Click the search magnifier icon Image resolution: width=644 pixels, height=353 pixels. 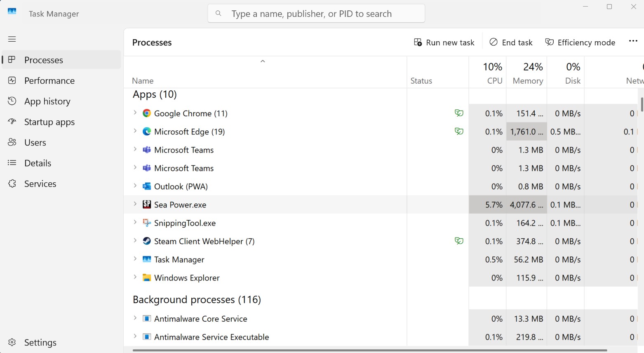click(x=219, y=14)
